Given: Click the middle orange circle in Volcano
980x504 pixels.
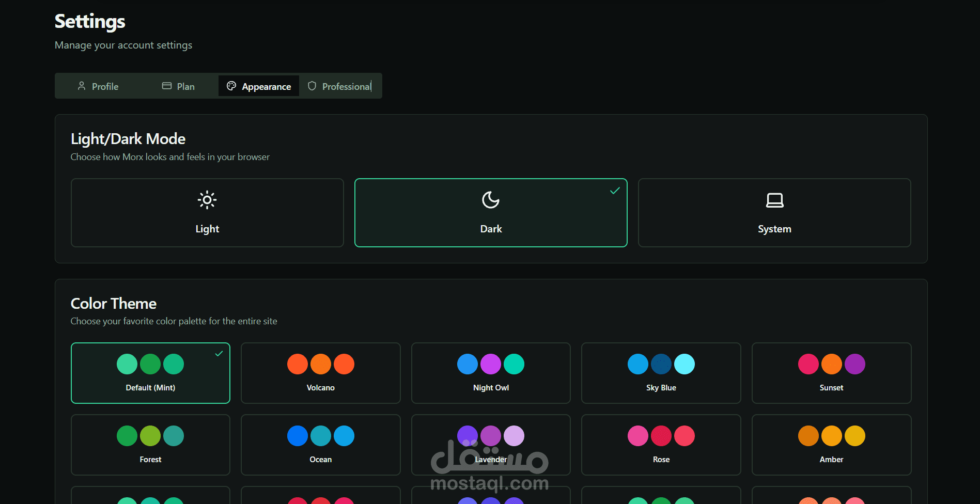Looking at the screenshot, I should [321, 364].
